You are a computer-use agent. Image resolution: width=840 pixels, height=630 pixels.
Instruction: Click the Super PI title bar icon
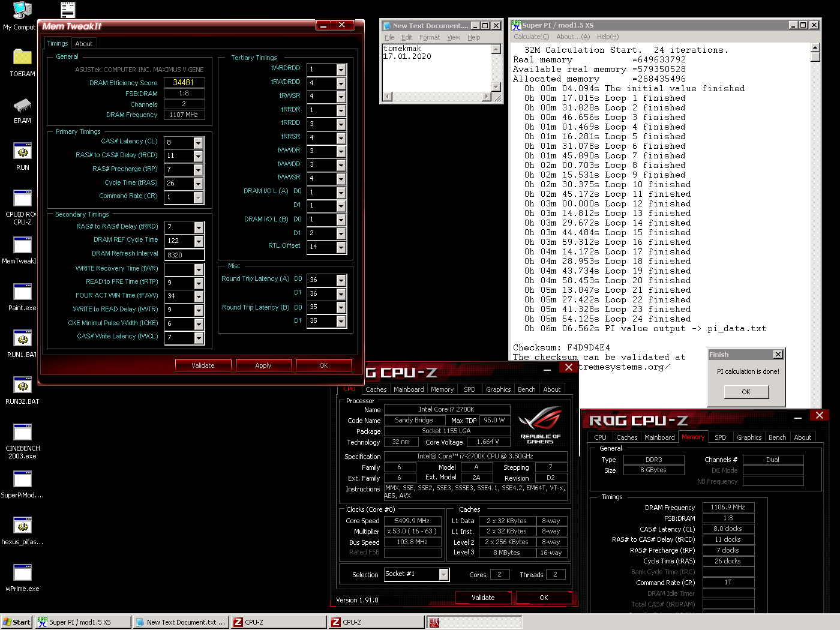point(516,25)
